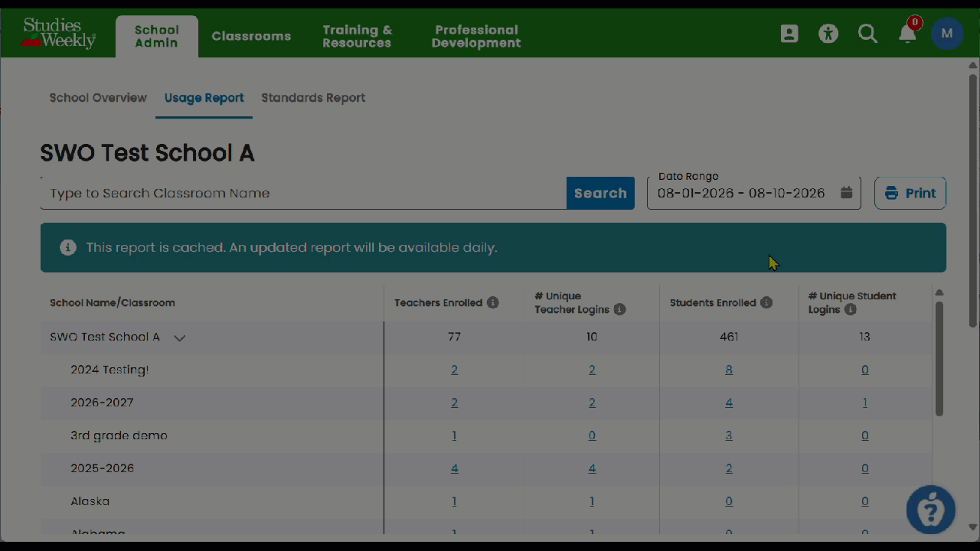This screenshot has width=980, height=551.
Task: Open the accessibility options icon
Action: (x=828, y=34)
